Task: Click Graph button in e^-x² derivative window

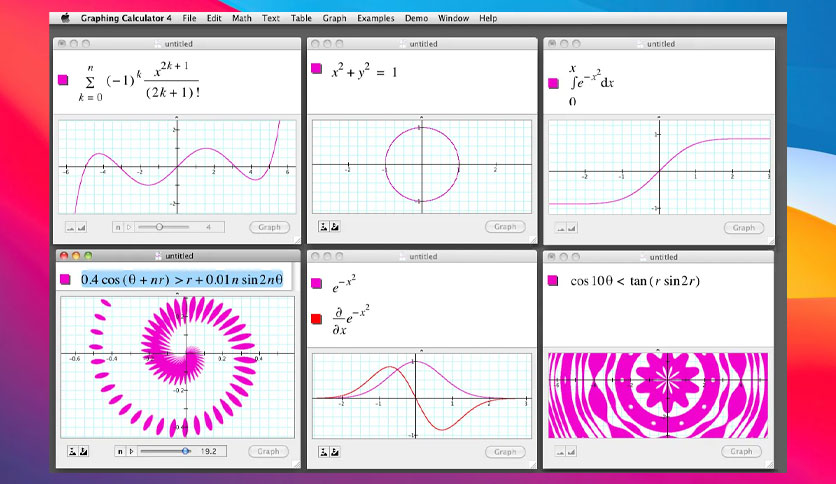Action: pos(505,452)
